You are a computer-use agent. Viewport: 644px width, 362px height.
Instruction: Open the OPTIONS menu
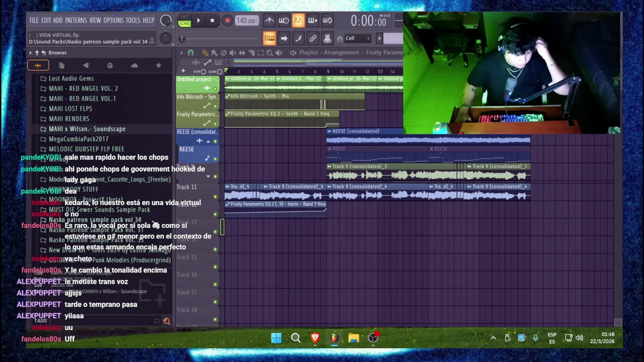113,21
